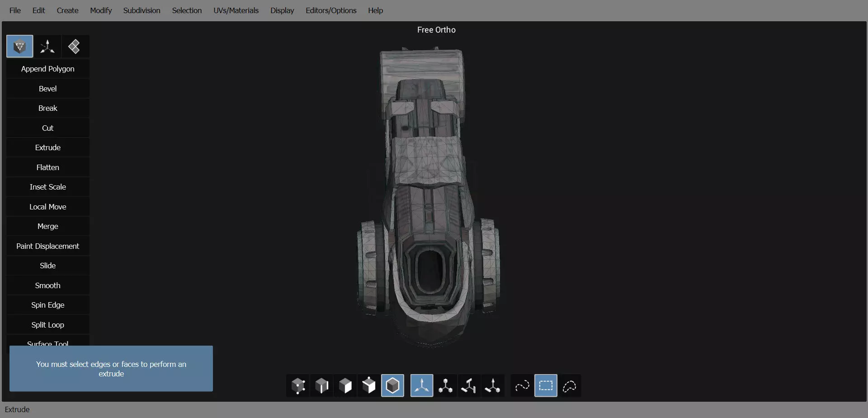
Task: Activate the Inset Scale tool
Action: pos(48,187)
